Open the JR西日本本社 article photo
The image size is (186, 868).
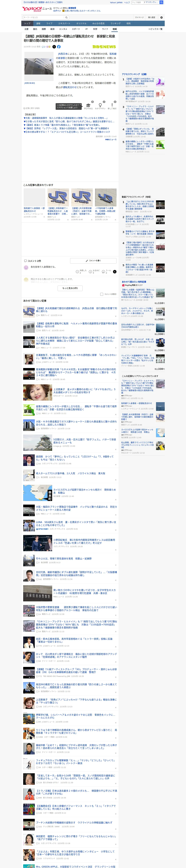click(x=39, y=66)
